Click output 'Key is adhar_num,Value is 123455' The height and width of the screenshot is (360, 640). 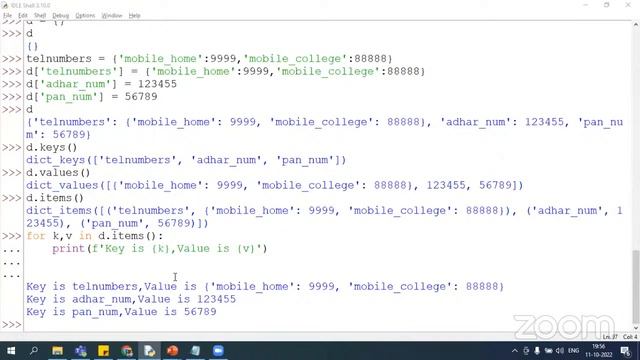pos(131,299)
